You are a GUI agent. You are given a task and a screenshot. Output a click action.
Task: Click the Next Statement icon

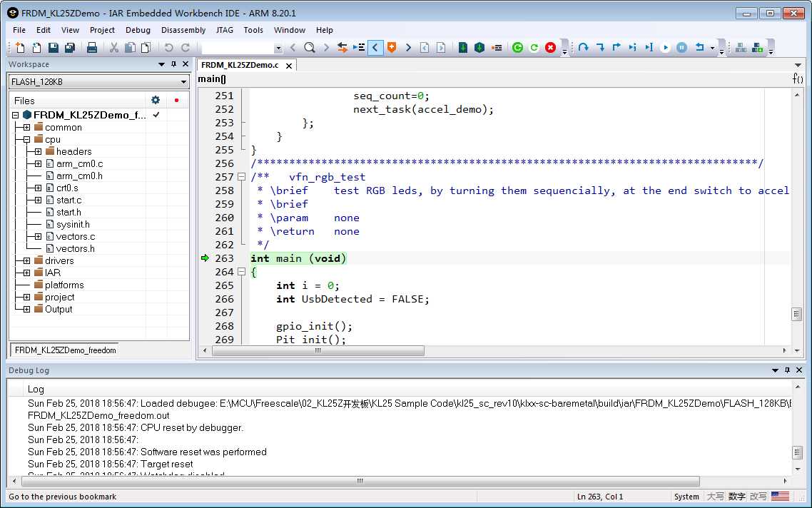[x=633, y=48]
